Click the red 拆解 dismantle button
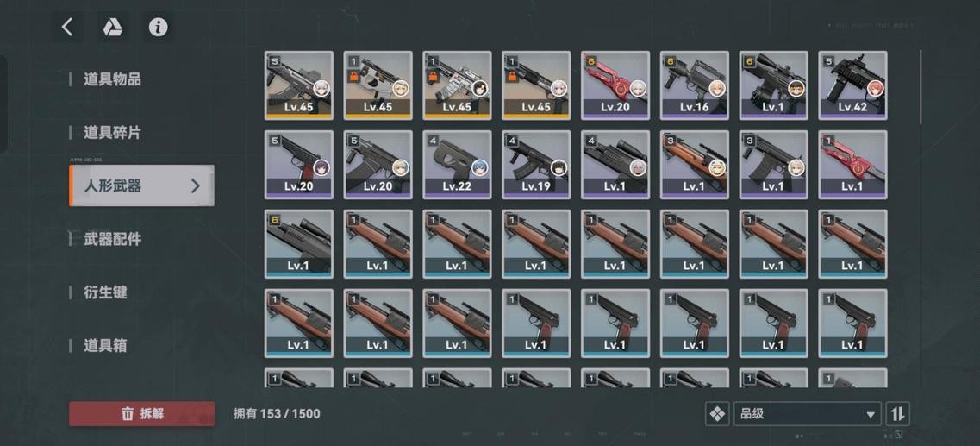The image size is (980, 446). pyautogui.click(x=142, y=413)
